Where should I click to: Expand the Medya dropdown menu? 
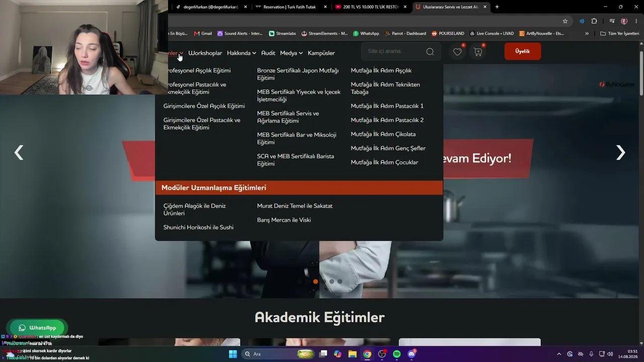[x=291, y=53]
